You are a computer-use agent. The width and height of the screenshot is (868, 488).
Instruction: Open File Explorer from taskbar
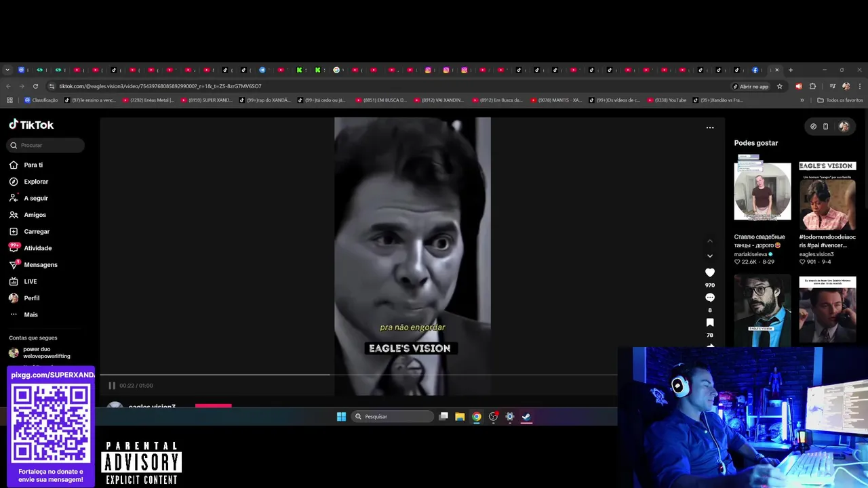(x=460, y=417)
